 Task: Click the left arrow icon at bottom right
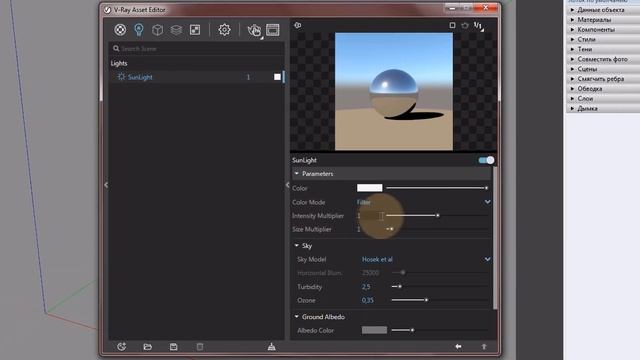click(x=458, y=347)
